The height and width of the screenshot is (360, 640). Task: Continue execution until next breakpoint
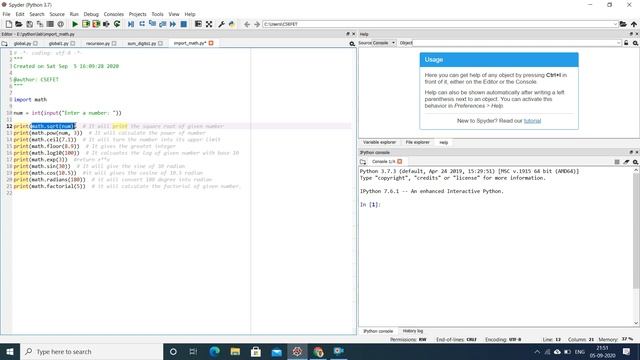click(x=173, y=24)
